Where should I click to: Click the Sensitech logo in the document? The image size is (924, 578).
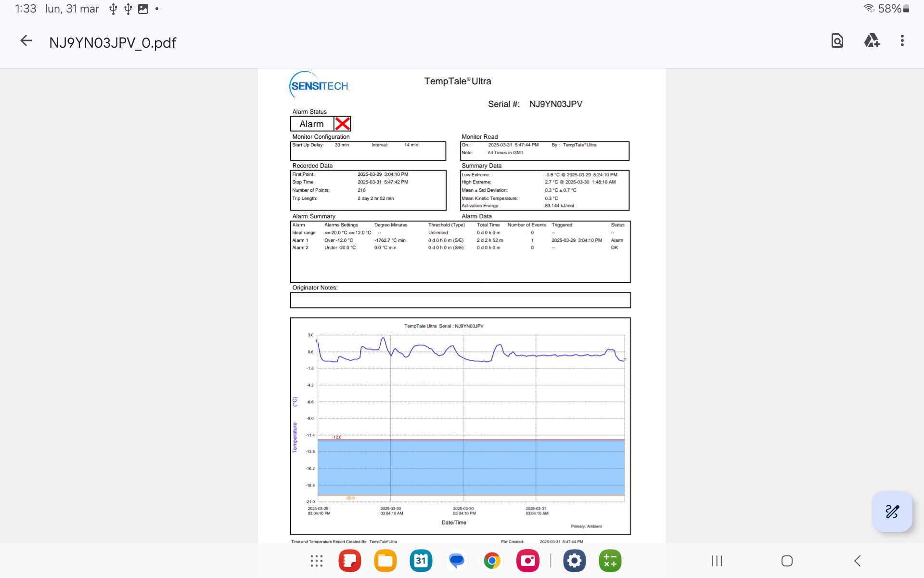(319, 85)
